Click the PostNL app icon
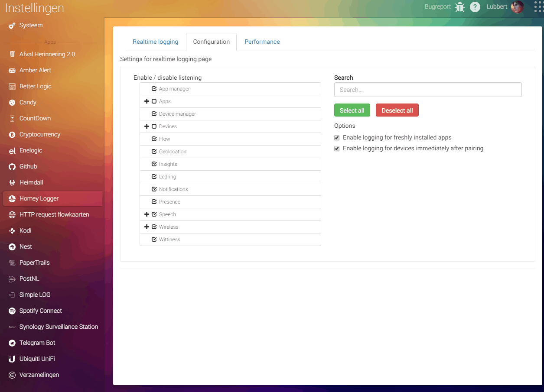Screen dimensions: 544x392 (12, 279)
